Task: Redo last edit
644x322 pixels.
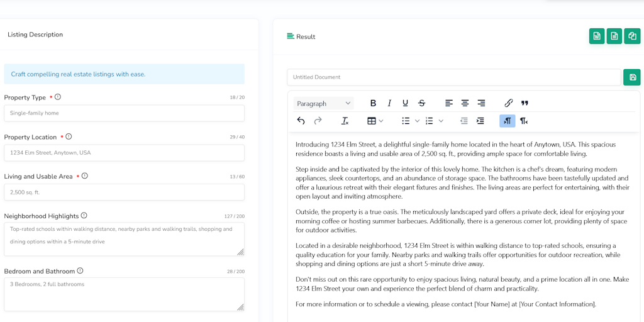Action: click(318, 121)
